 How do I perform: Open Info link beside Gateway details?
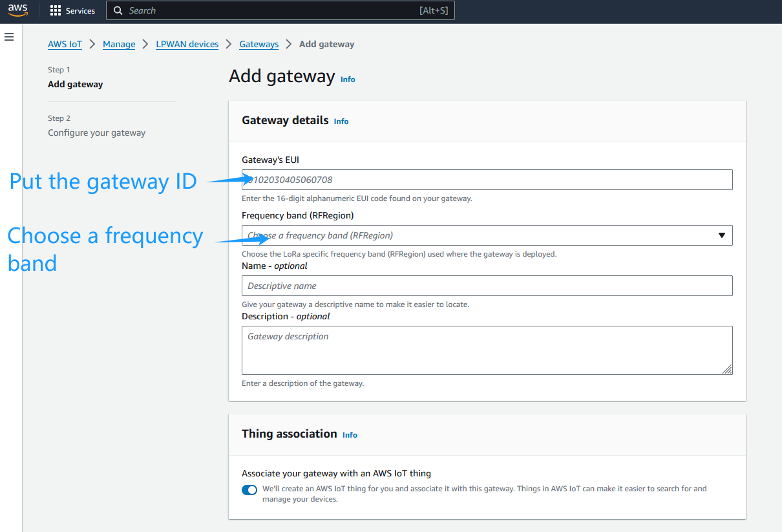click(x=341, y=122)
